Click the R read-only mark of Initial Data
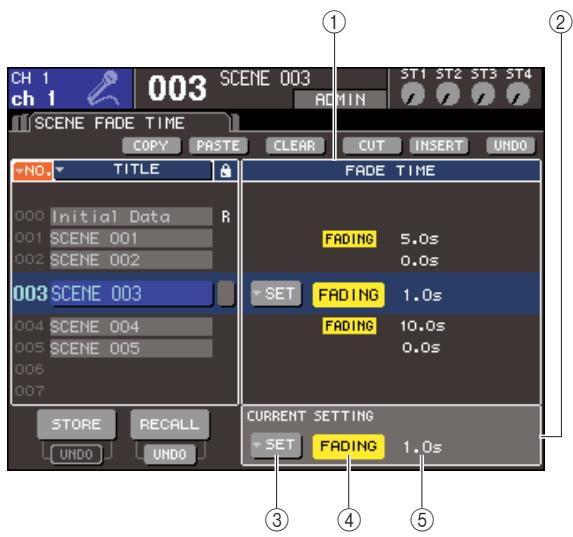 click(x=226, y=217)
